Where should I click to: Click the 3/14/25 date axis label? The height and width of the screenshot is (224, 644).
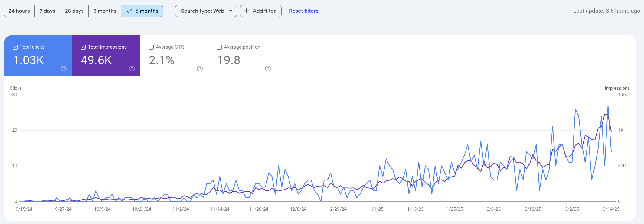tap(611, 209)
